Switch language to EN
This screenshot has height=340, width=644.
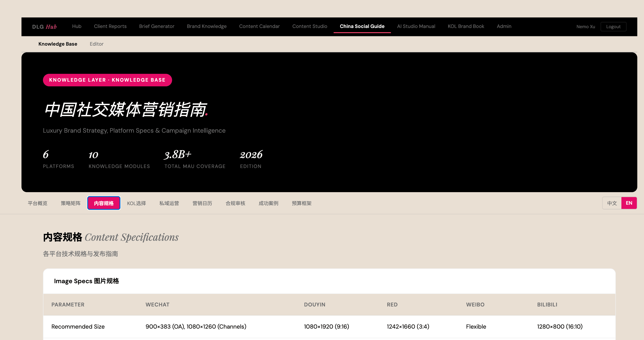pos(629,203)
